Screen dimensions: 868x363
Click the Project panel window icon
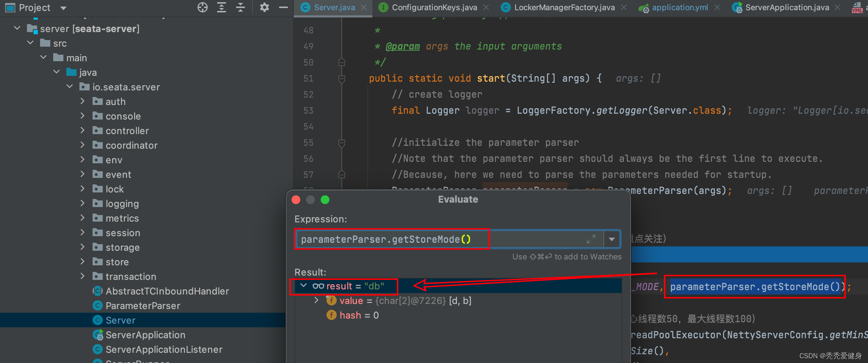tap(10, 8)
